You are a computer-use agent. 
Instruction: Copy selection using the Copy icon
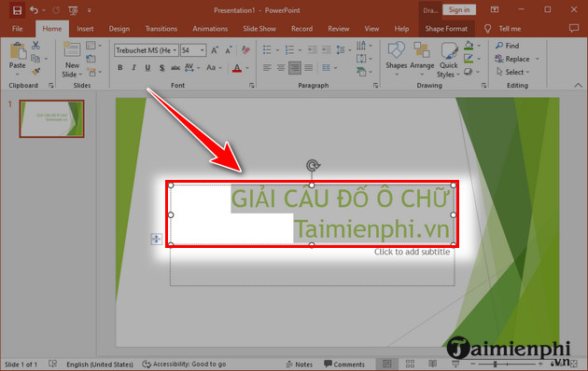tap(35, 59)
